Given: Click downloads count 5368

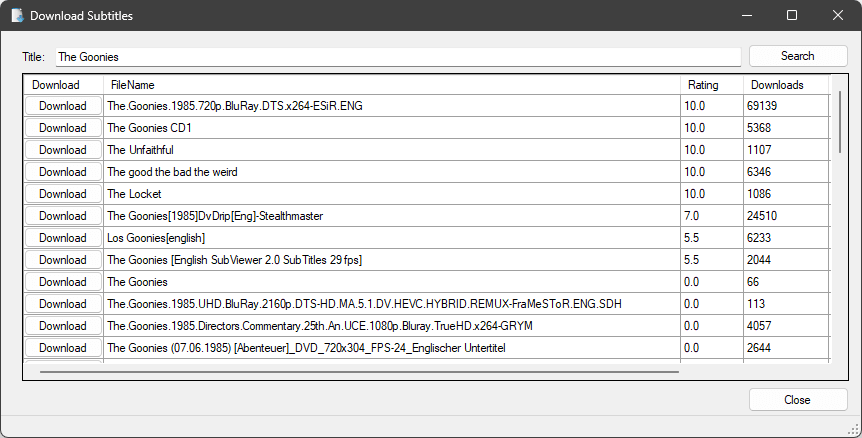Looking at the screenshot, I should tap(759, 128).
